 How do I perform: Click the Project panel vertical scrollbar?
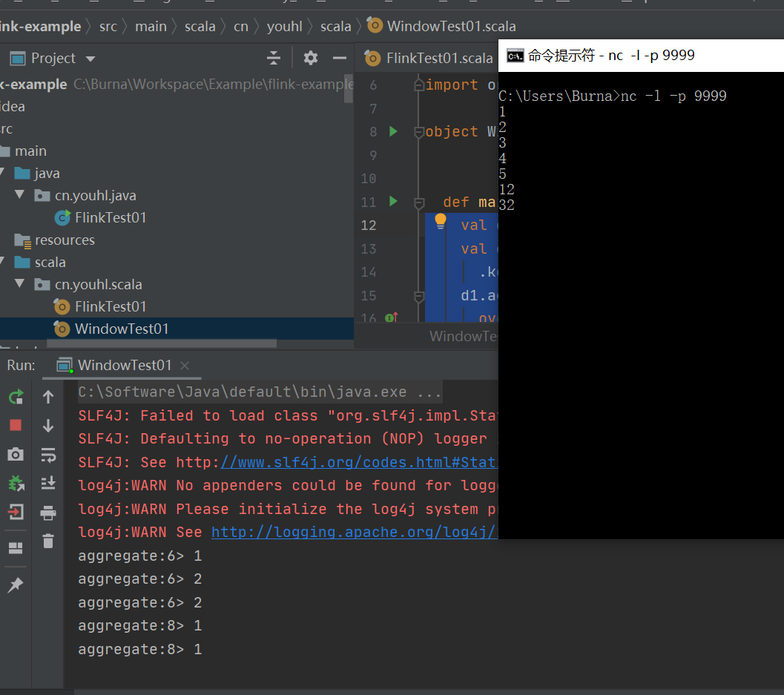click(x=349, y=88)
